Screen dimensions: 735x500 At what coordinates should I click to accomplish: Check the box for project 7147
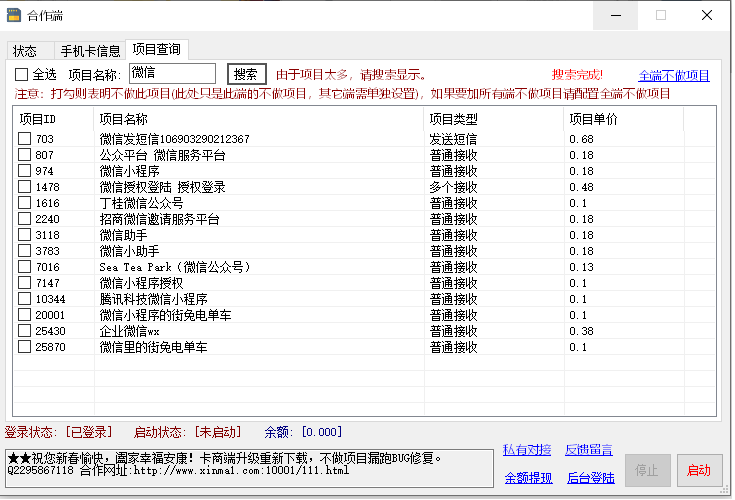(24, 283)
